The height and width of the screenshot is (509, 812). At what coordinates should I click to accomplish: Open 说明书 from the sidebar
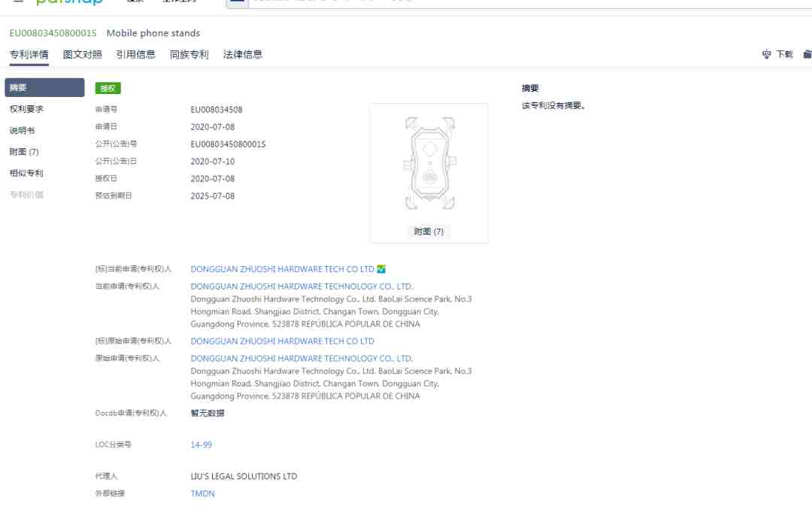tap(22, 131)
